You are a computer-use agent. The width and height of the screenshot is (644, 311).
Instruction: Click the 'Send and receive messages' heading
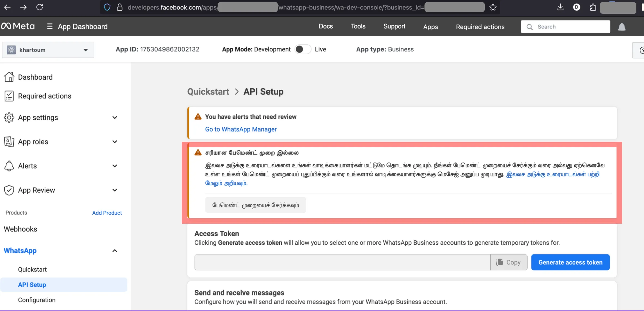pos(239,293)
